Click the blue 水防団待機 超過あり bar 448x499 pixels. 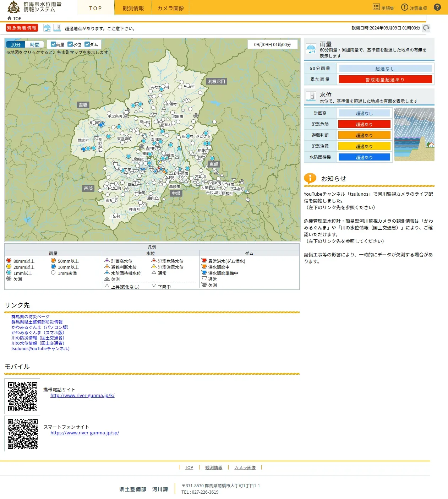[364, 157]
